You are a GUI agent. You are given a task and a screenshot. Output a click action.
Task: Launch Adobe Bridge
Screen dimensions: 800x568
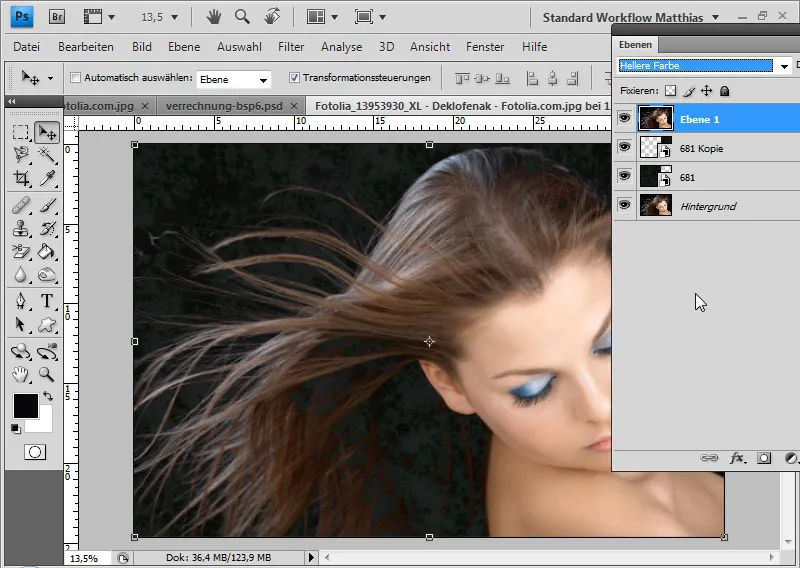57,17
